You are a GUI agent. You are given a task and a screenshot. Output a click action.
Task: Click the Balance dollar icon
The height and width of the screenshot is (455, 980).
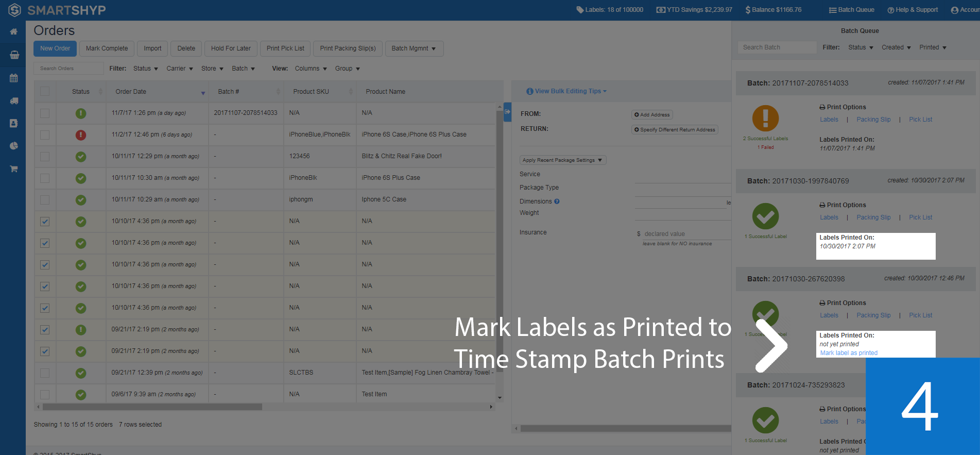tap(748, 10)
